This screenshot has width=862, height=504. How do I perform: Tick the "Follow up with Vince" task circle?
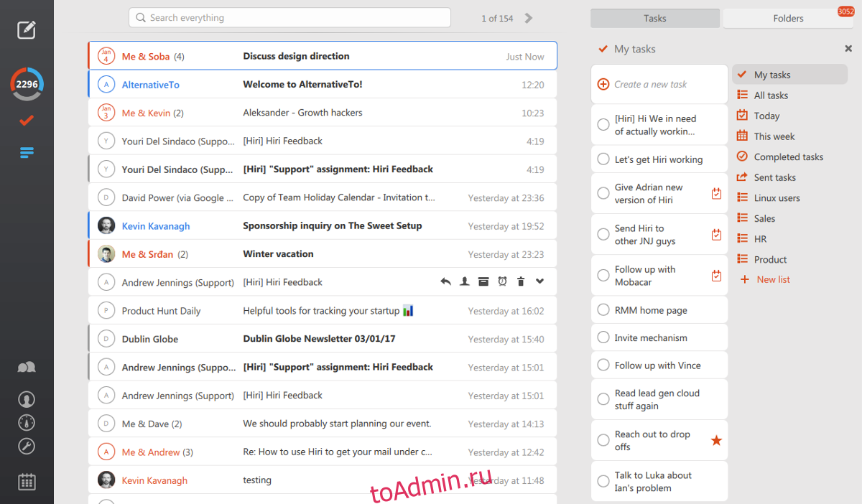click(603, 365)
